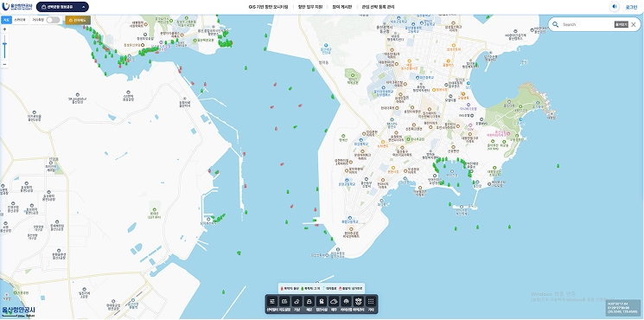Image resolution: width=644 pixels, height=320 pixels.
Task: Click the magnifier icon in the search box
Action: (x=556, y=24)
